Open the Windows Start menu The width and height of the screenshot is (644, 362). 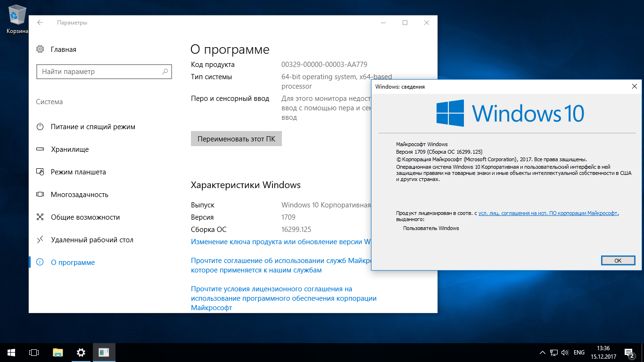click(x=11, y=353)
